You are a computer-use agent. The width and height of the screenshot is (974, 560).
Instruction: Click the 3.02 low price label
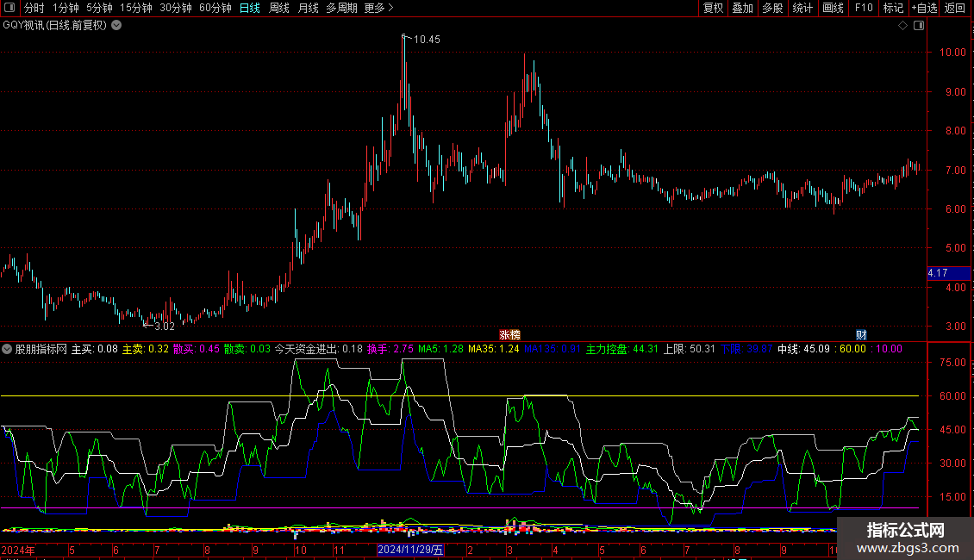[165, 327]
